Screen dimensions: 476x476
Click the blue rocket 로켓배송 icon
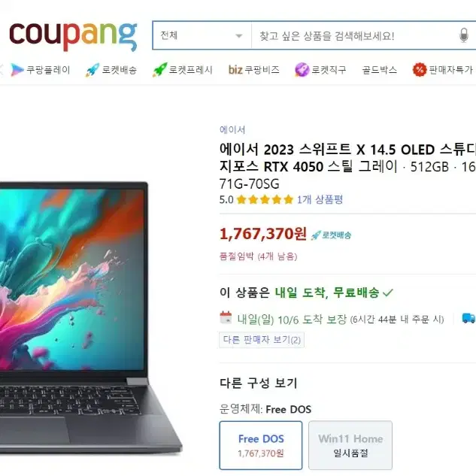point(92,70)
